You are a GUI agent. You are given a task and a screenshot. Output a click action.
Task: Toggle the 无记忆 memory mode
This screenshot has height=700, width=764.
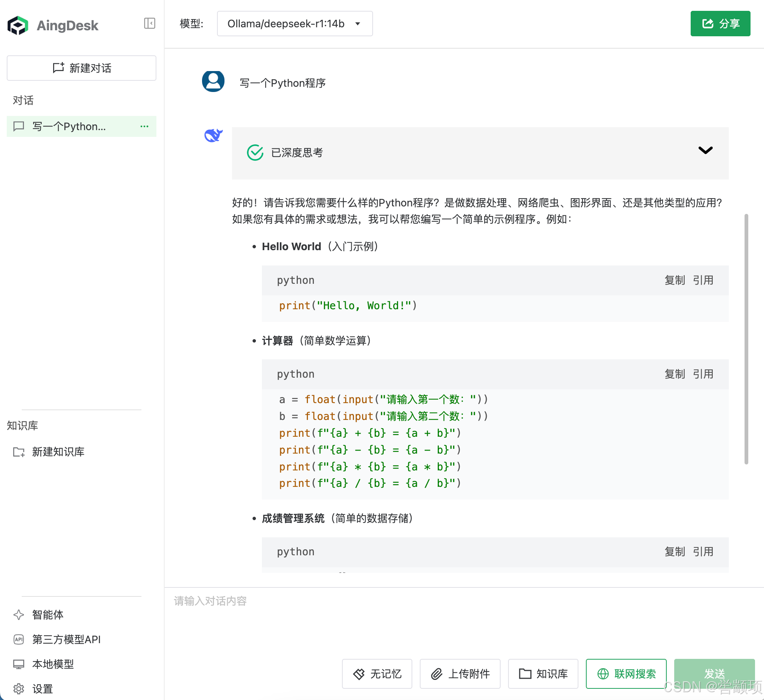click(x=377, y=674)
